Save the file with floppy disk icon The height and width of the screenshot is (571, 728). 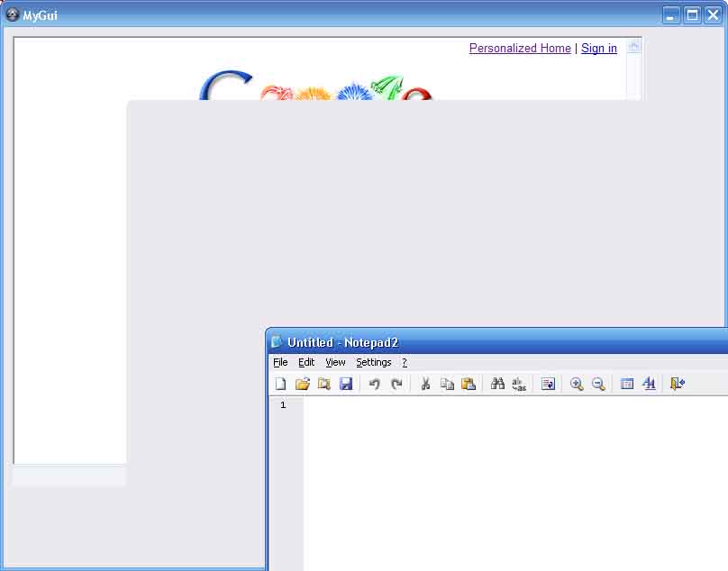pos(346,384)
